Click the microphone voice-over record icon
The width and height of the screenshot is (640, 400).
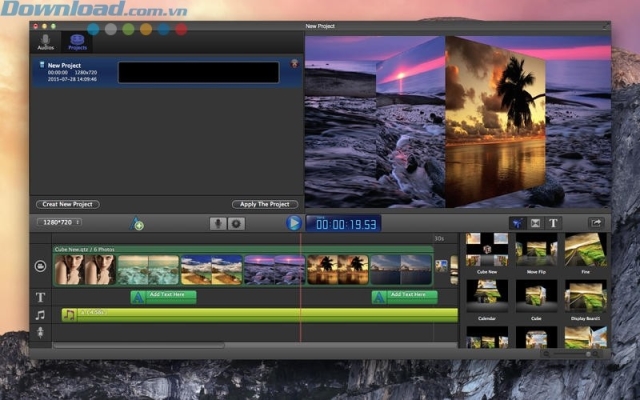pos(217,223)
